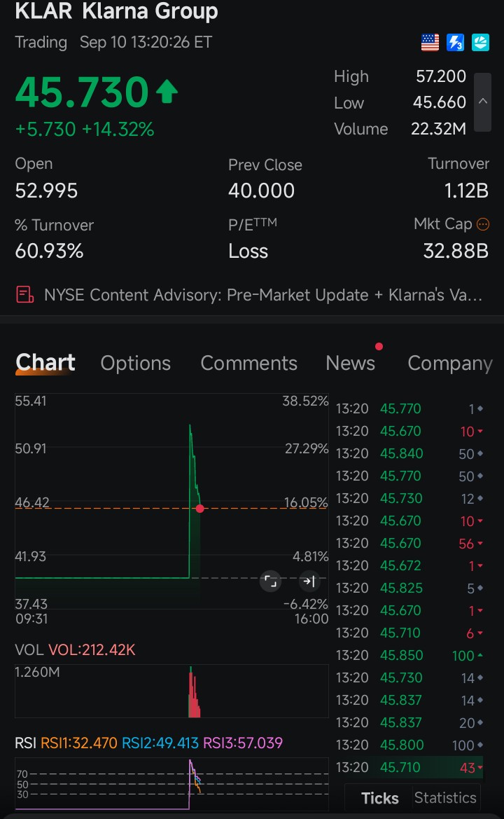The width and height of the screenshot is (504, 819).
Task: Tap the red advisory document icon
Action: pyautogui.click(x=24, y=295)
